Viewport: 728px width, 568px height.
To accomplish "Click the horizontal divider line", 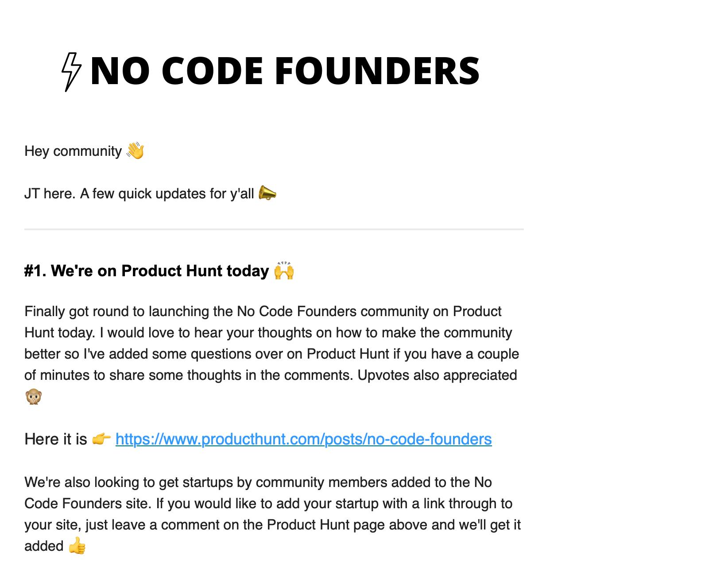I will [x=274, y=229].
